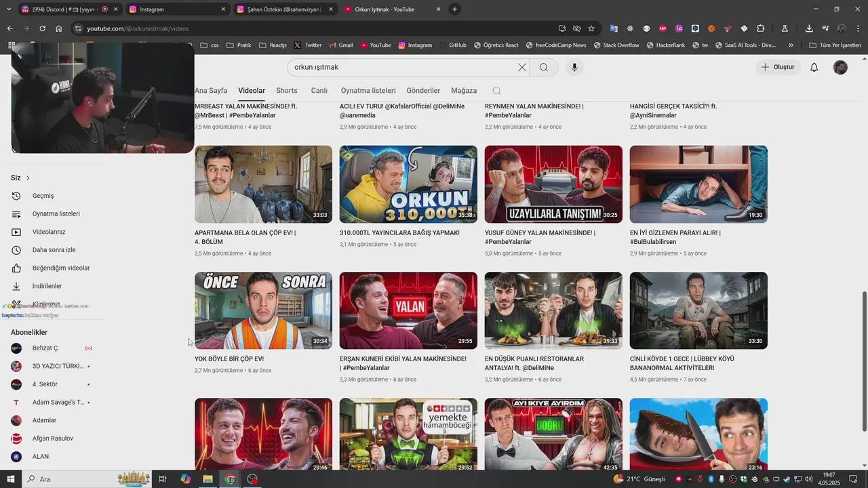Bookmark this page with the star
Screen dimensions: 868x488
click(x=591, y=28)
